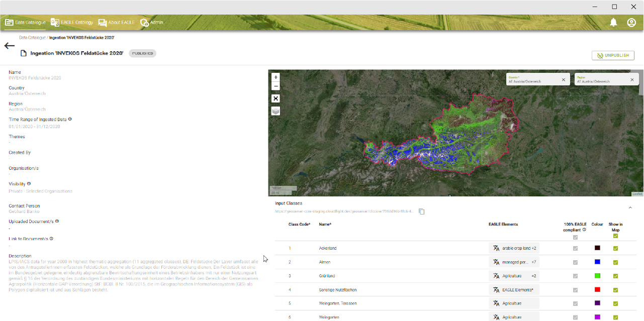Zoom out on the map

pos(275,86)
